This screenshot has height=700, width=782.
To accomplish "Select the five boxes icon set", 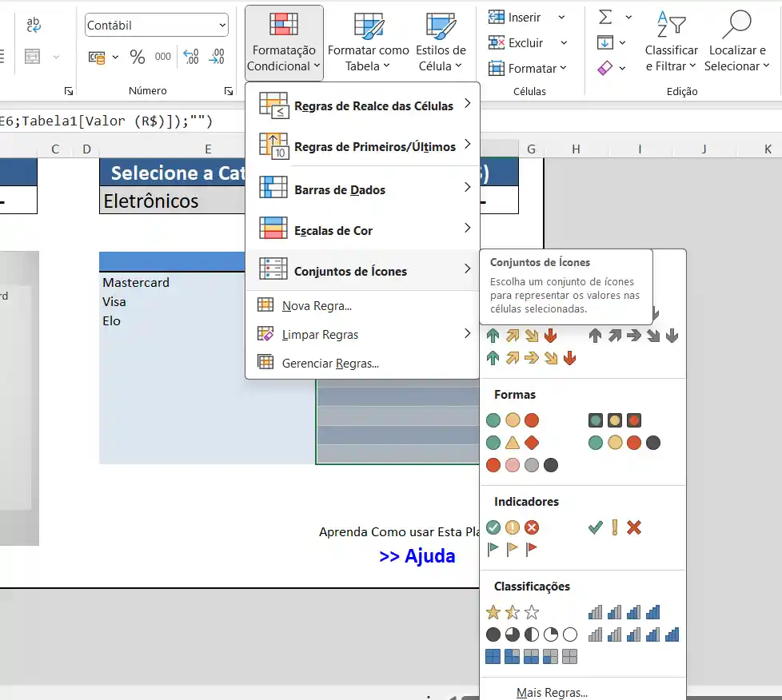I will tap(531, 657).
